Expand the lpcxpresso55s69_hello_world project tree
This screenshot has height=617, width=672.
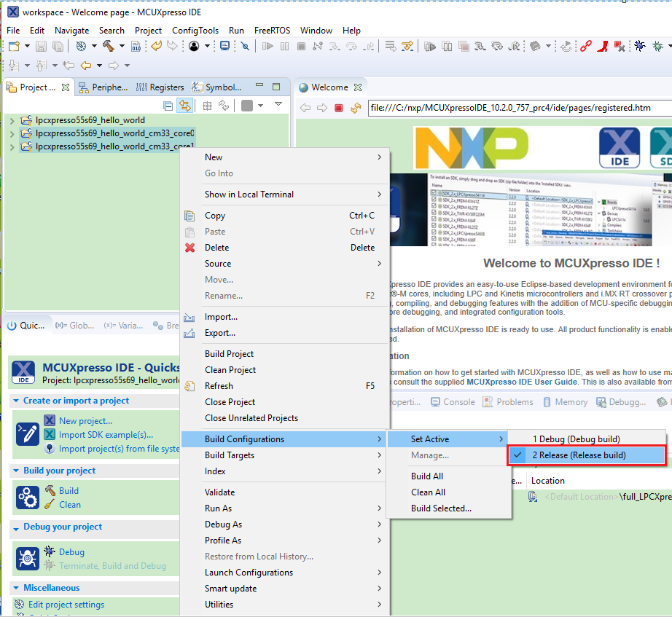12,120
